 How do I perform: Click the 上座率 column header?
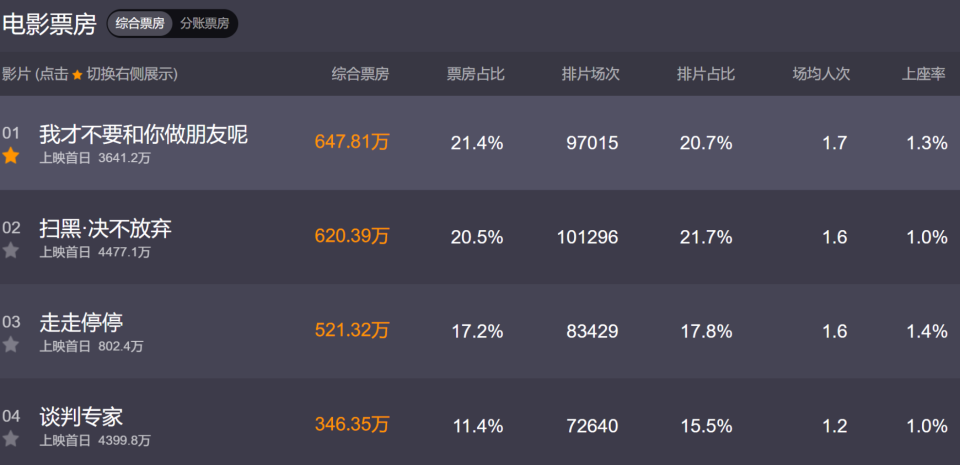pos(924,74)
